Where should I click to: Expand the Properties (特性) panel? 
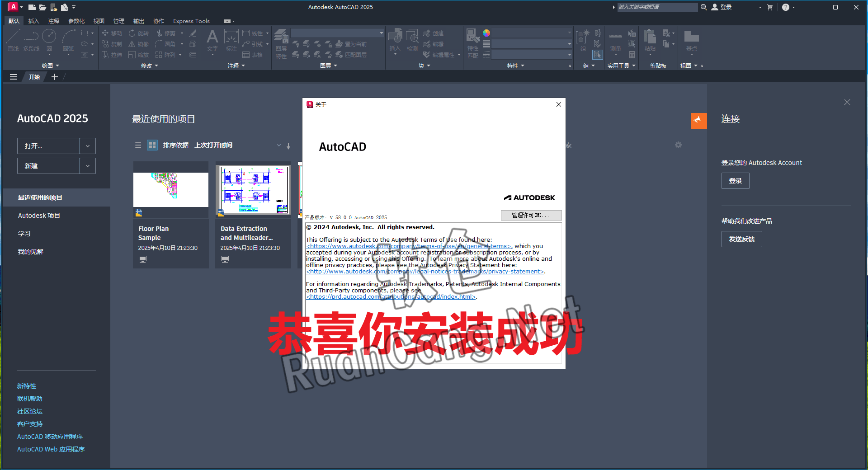pyautogui.click(x=516, y=66)
